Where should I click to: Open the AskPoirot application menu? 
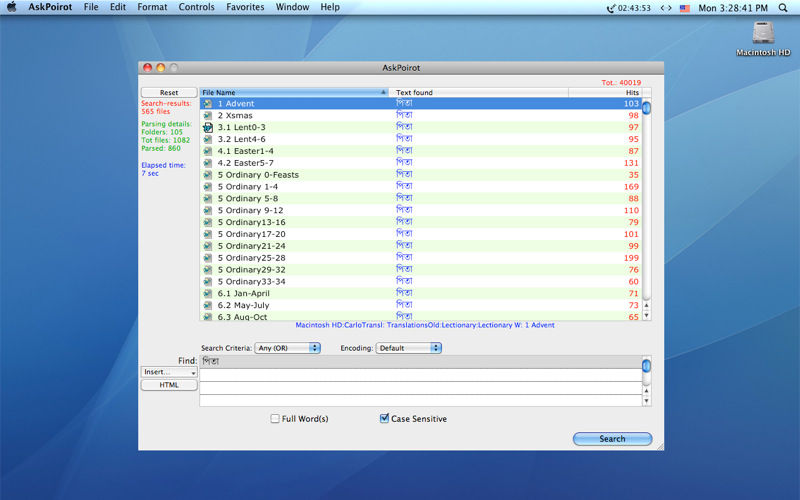tap(50, 7)
